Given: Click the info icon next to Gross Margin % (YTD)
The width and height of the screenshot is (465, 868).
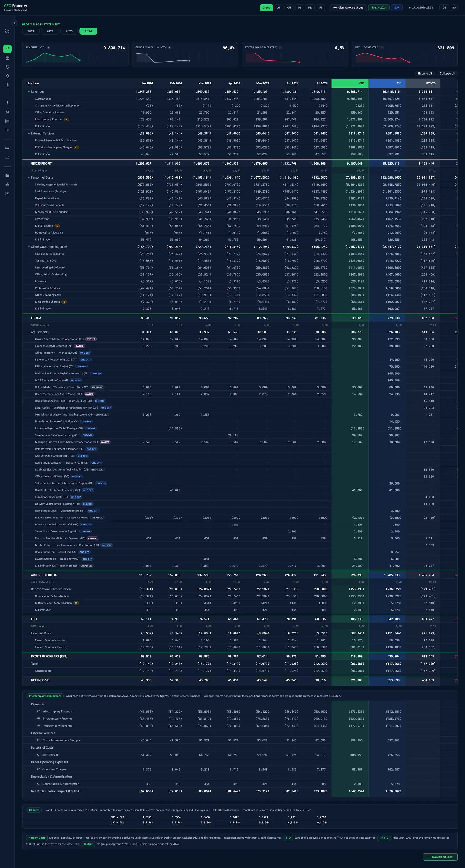Looking at the screenshot, I should (169, 47).
